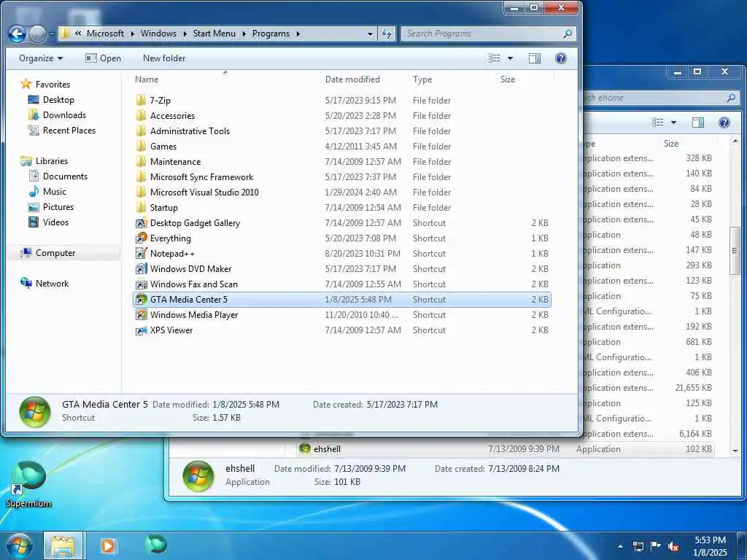Click the Supermium taskbar icon
Screen dimensions: 747x560
pyautogui.click(x=156, y=545)
